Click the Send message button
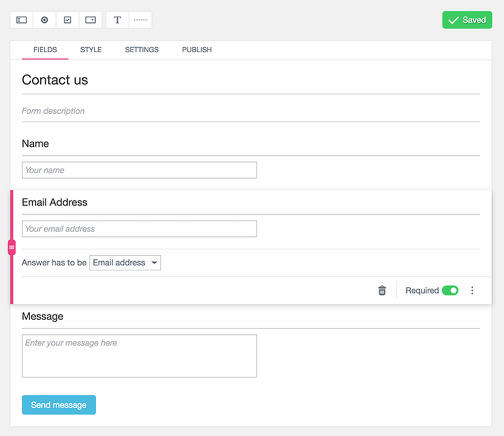Image resolution: width=504 pixels, height=436 pixels. tap(59, 405)
